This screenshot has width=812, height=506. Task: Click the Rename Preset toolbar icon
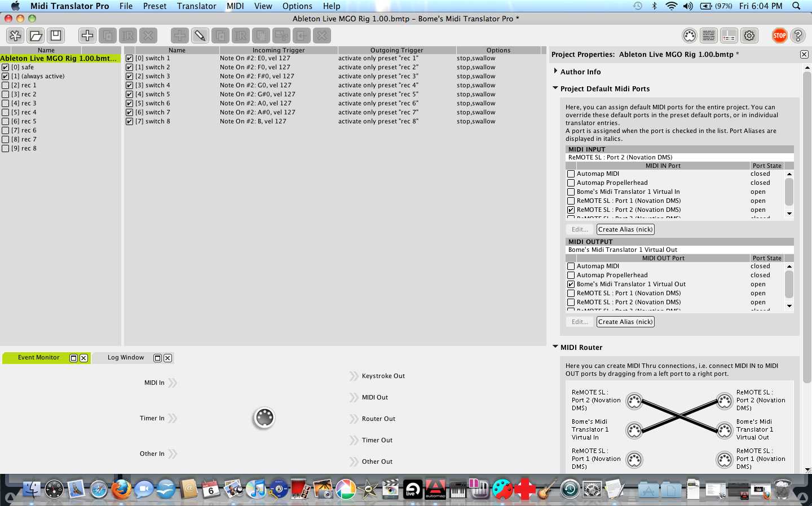[x=128, y=35]
